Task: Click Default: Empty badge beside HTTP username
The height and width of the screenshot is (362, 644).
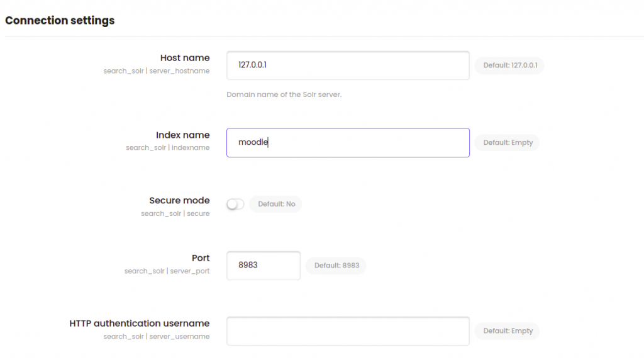Action: point(508,331)
